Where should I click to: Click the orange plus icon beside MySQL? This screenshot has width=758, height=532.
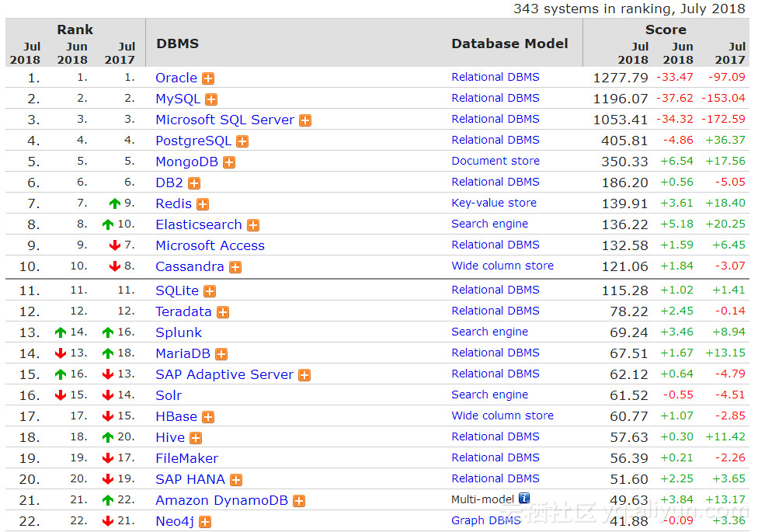point(211,99)
